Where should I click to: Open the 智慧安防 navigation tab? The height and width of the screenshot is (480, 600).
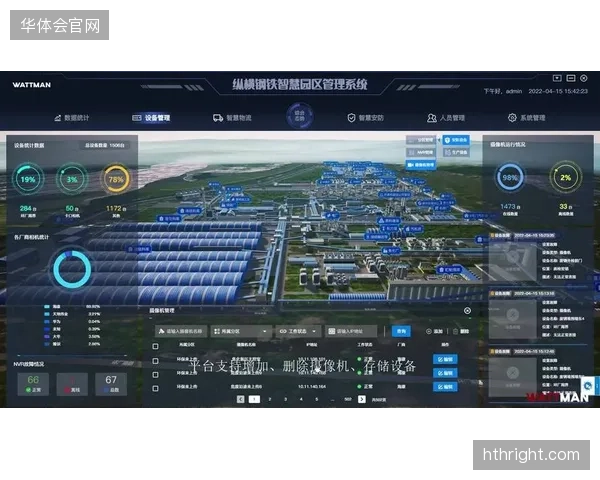365,118
